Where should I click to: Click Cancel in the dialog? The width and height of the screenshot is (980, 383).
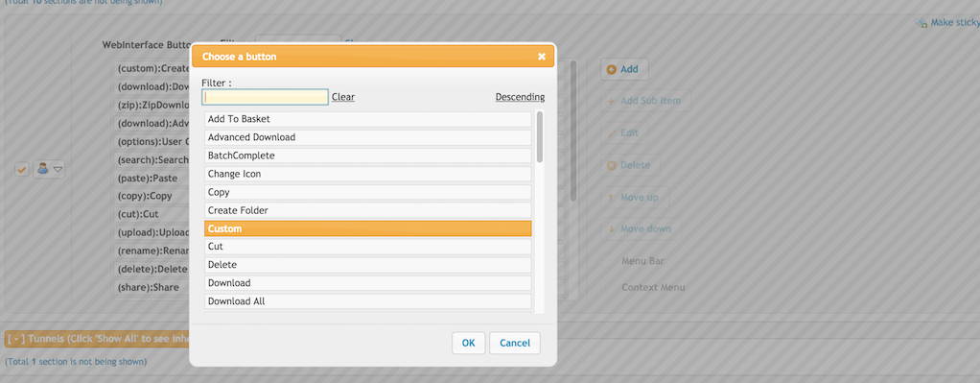515,343
